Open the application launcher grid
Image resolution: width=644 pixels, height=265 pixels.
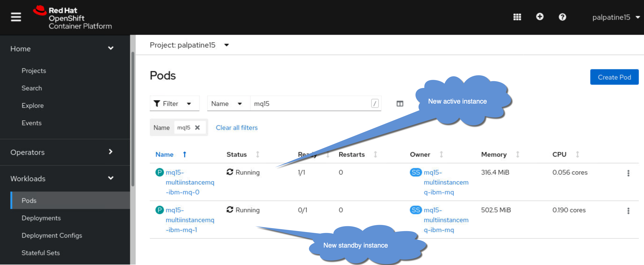point(517,17)
